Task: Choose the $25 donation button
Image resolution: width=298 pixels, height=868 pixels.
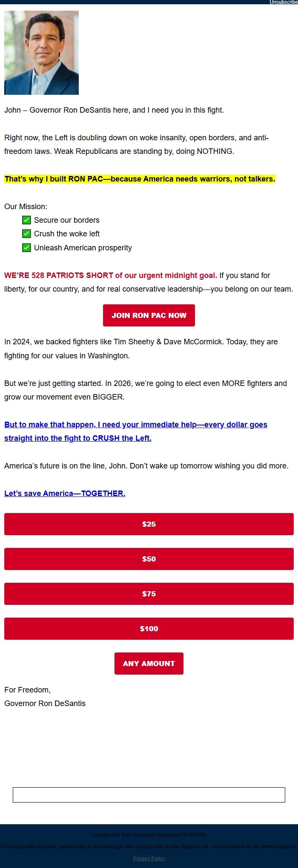Action: click(x=149, y=524)
